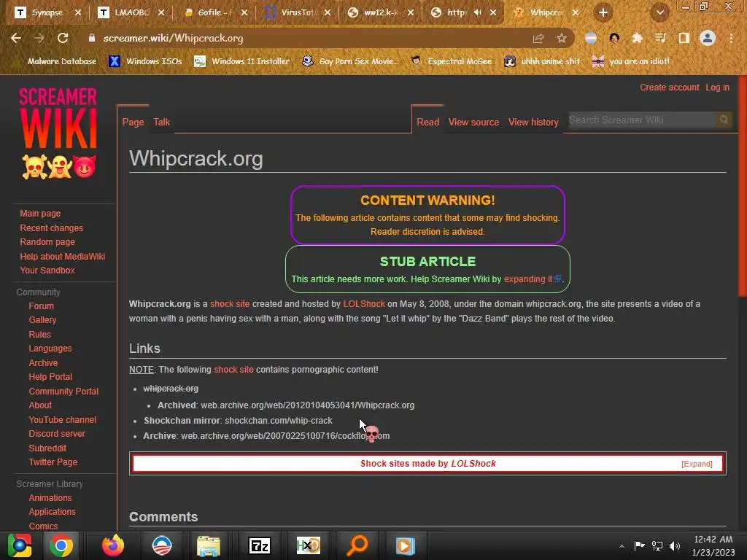The width and height of the screenshot is (747, 560).
Task: Open the YouTube channel sidebar link
Action: tap(63, 419)
